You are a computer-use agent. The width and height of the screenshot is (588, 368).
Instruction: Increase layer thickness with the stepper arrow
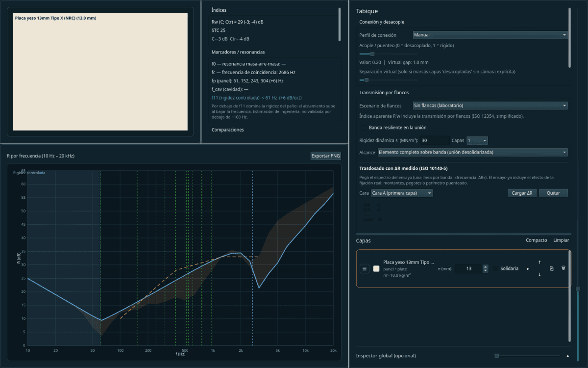pos(486,266)
